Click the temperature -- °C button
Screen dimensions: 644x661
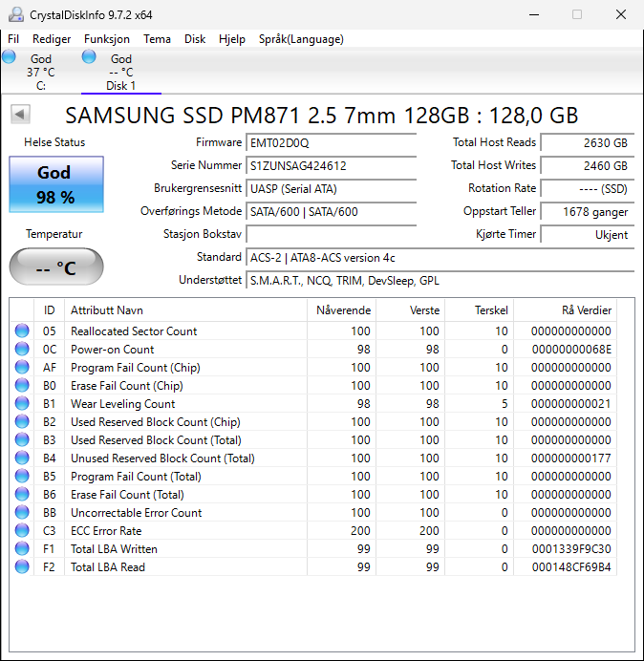pyautogui.click(x=56, y=267)
